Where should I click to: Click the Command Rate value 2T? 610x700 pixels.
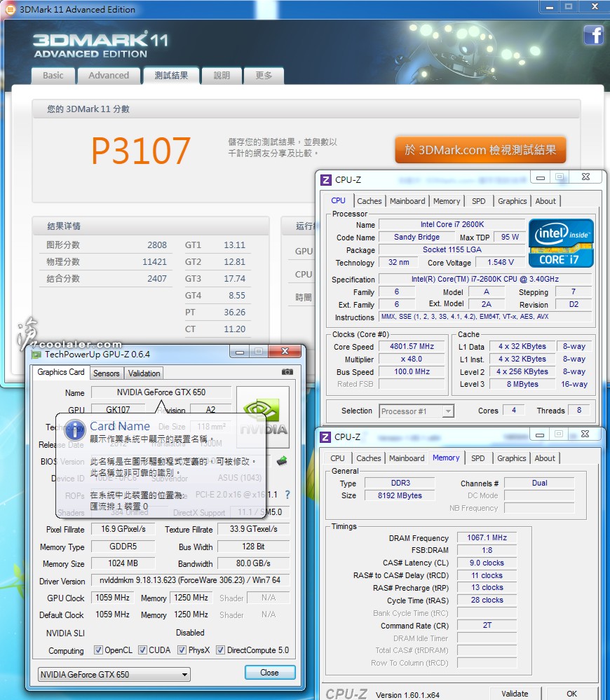pos(487,626)
